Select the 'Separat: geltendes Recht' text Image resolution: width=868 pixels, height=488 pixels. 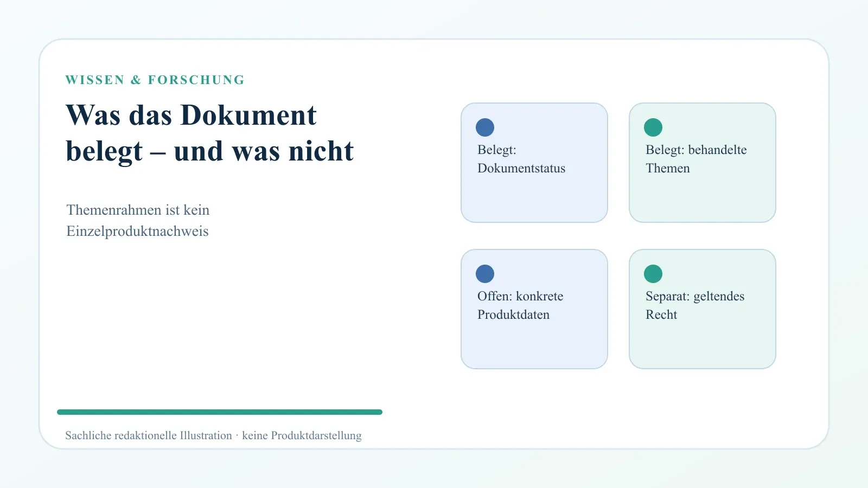(695, 305)
